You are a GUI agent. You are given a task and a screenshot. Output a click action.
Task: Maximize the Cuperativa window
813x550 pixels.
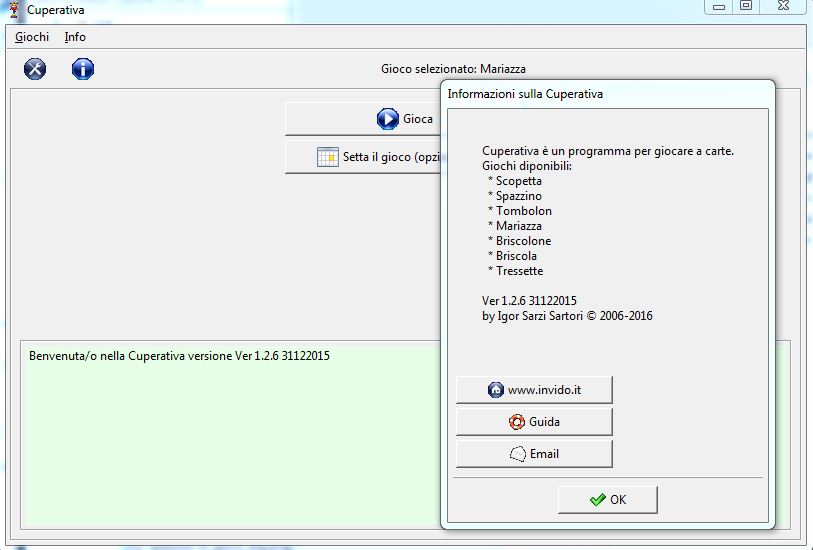(x=746, y=6)
